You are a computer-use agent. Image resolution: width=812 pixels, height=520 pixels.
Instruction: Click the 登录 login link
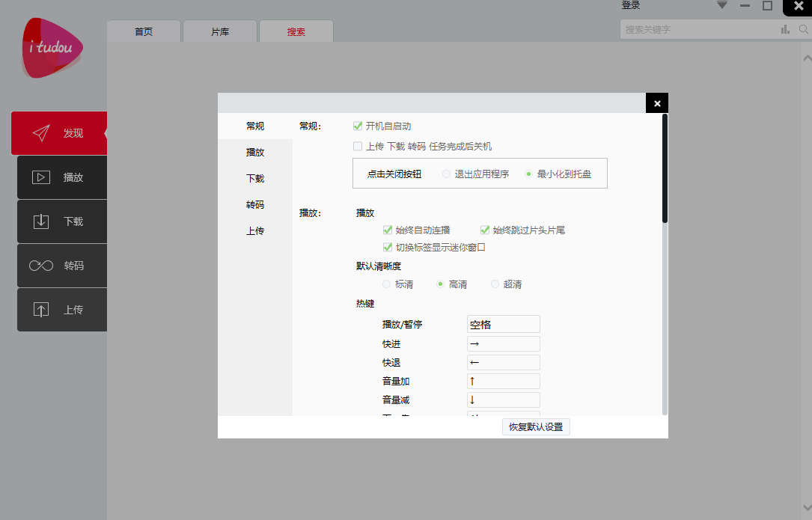point(630,5)
